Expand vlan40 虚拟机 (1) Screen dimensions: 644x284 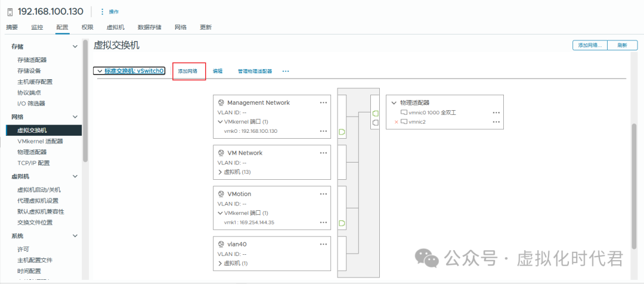(219, 263)
